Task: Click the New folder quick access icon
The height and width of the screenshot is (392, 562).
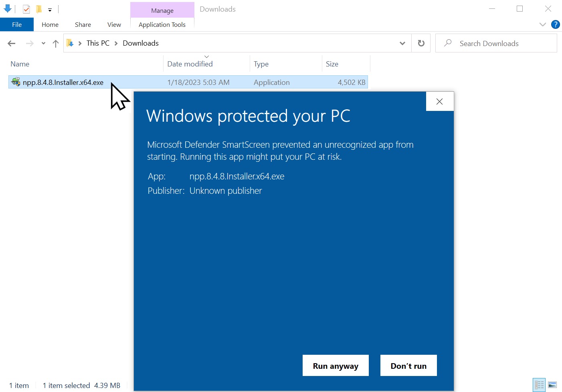Action: [x=39, y=9]
